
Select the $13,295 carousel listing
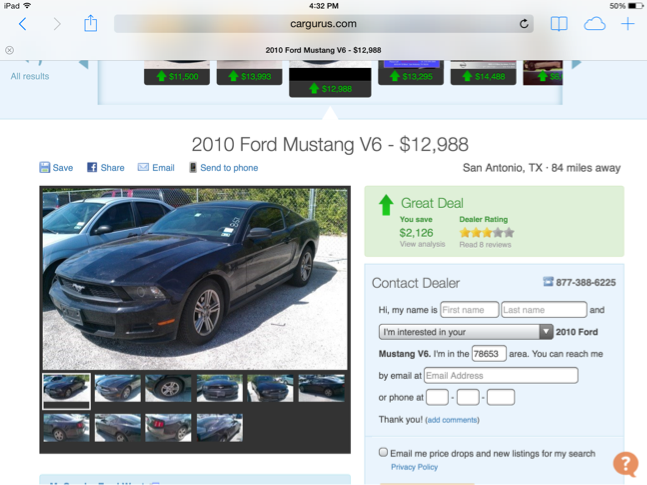click(410, 76)
